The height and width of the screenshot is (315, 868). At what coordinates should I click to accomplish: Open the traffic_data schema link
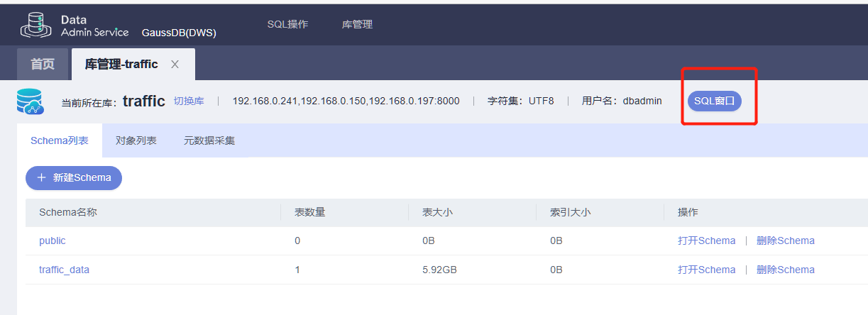pos(64,270)
